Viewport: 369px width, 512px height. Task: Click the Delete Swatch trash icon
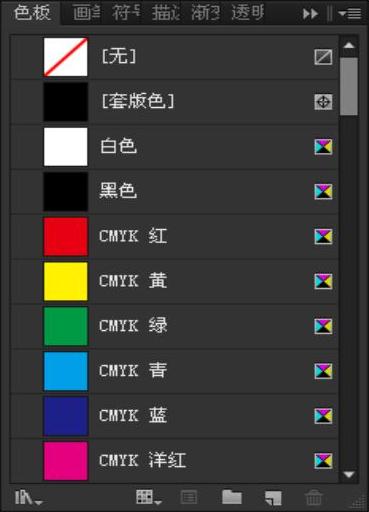[314, 498]
